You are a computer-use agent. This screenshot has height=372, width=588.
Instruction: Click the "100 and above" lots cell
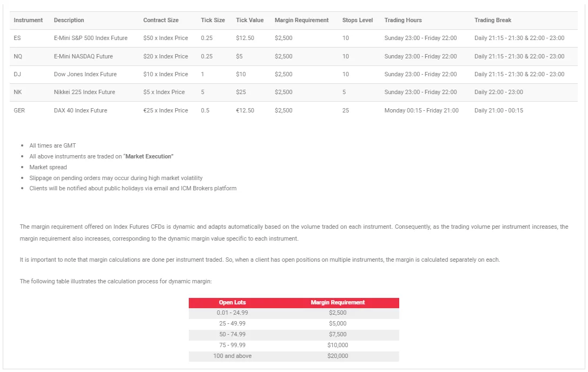233,356
